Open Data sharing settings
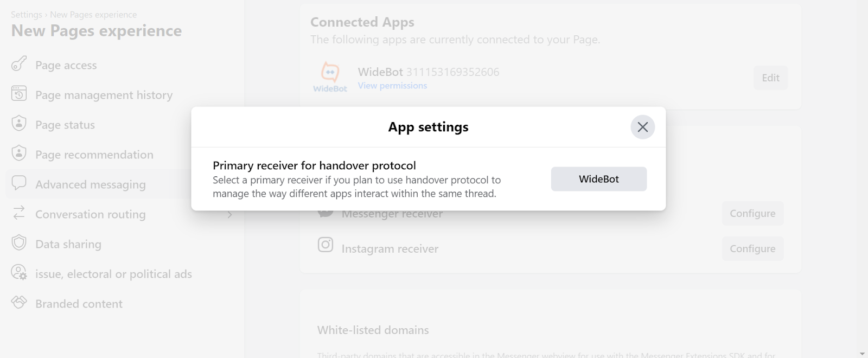Image resolution: width=868 pixels, height=358 pixels. (68, 244)
